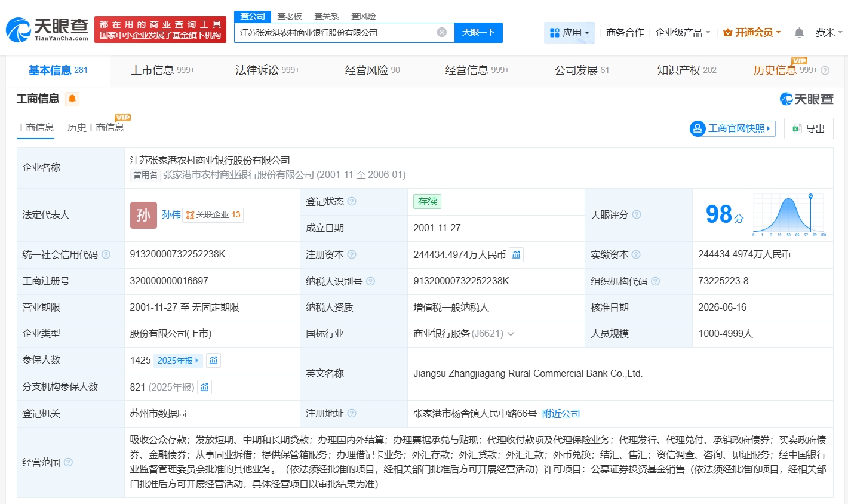Image resolution: width=848 pixels, height=504 pixels.
Task: Click the English name Jiangsu Zhangjiagang Rural Commercial Bank
Action: click(x=528, y=374)
